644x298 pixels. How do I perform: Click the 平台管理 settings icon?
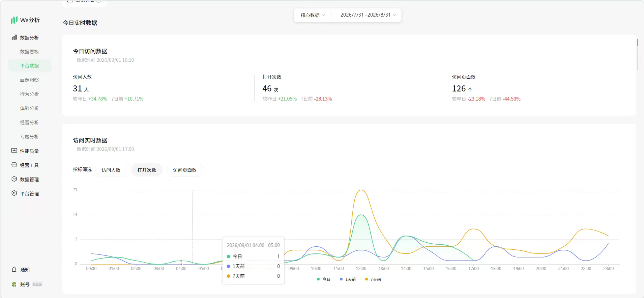[x=14, y=193]
